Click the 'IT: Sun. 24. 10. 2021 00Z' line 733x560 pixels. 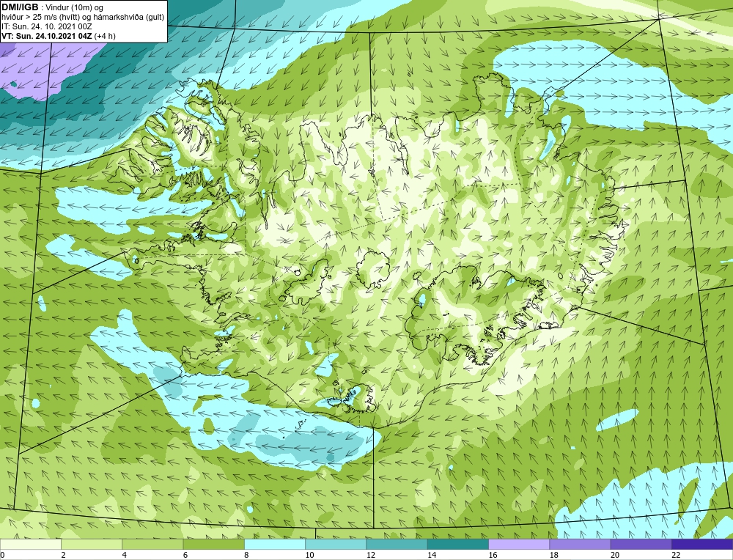pos(47,26)
